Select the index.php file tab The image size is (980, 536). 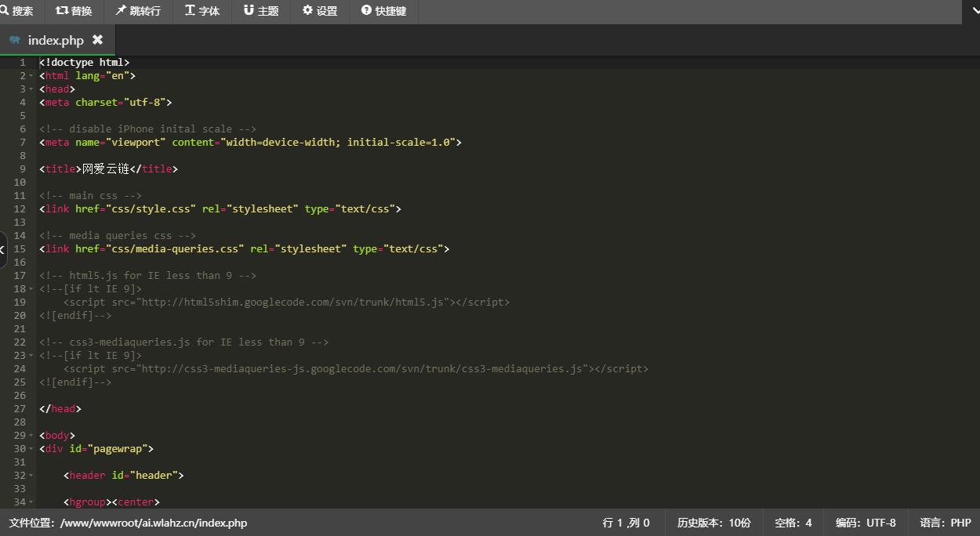point(56,40)
